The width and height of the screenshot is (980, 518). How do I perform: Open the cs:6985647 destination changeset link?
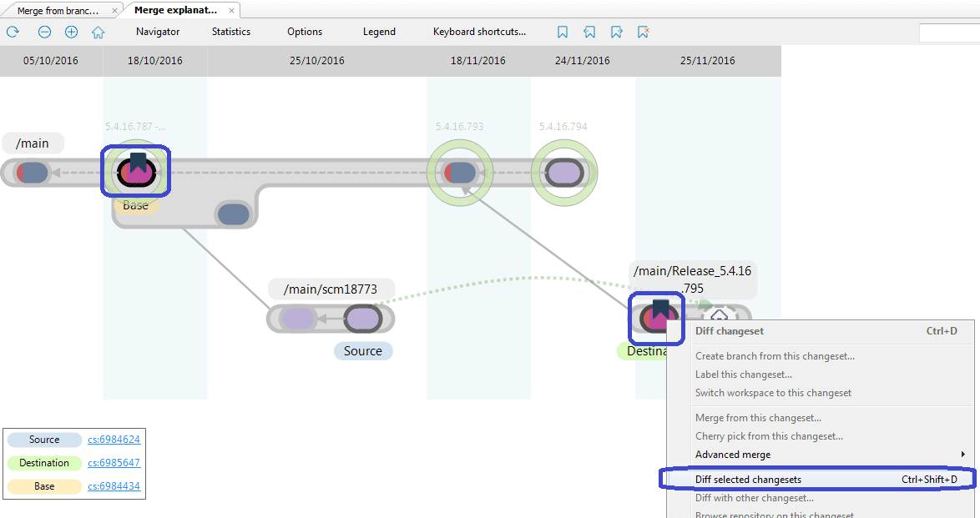(x=114, y=462)
